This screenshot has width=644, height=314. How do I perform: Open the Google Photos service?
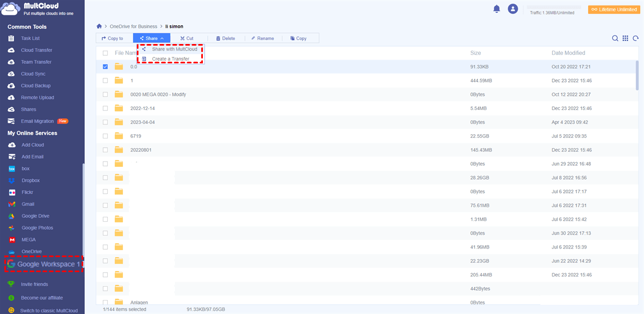pos(38,228)
